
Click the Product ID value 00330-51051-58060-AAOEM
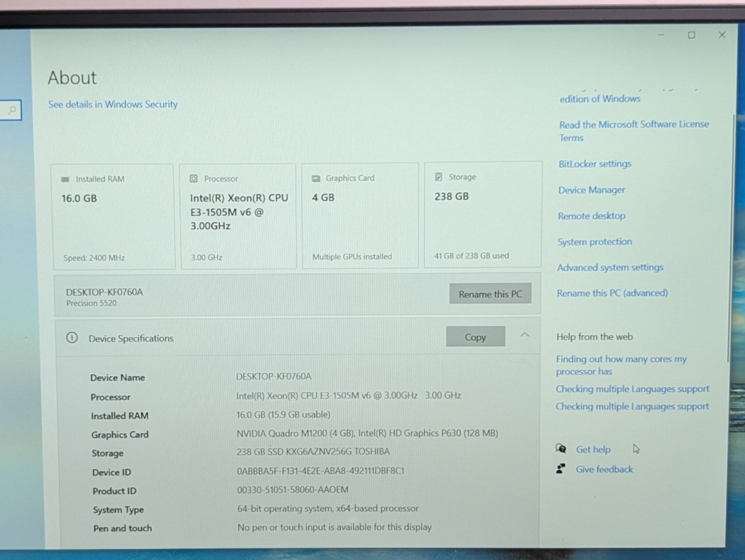(x=293, y=489)
